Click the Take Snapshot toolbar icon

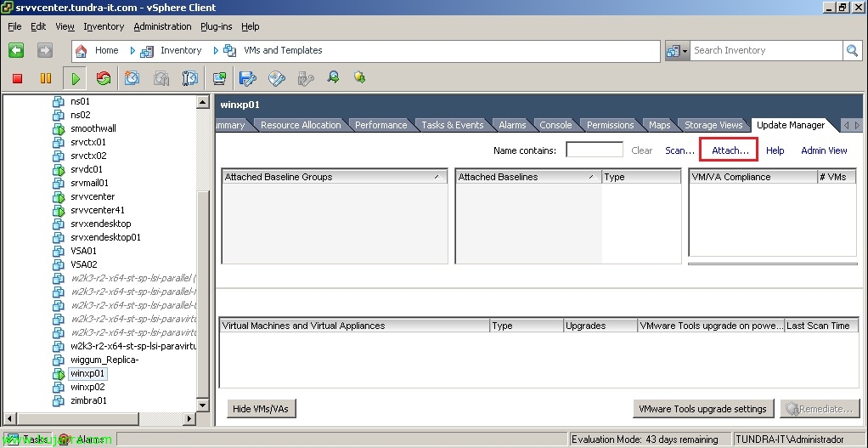[x=132, y=78]
